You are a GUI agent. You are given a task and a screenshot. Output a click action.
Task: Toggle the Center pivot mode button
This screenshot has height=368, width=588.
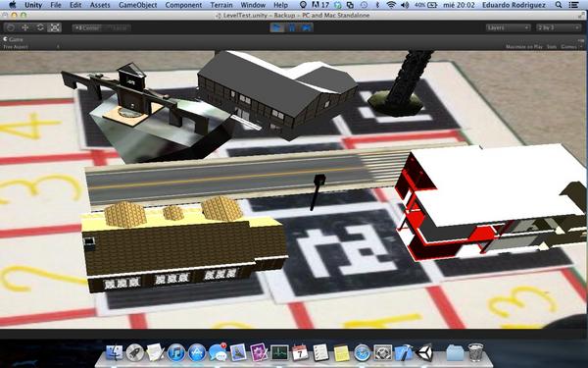click(x=87, y=27)
